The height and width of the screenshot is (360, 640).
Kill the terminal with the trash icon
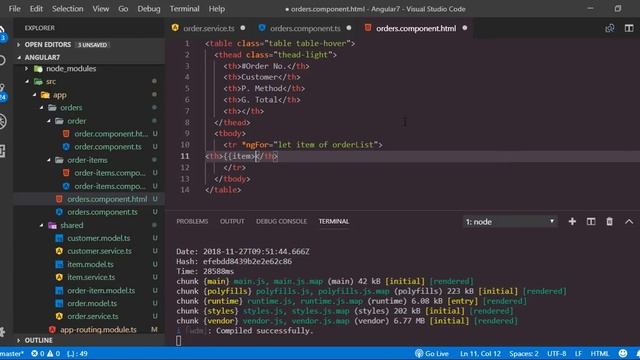[609, 221]
